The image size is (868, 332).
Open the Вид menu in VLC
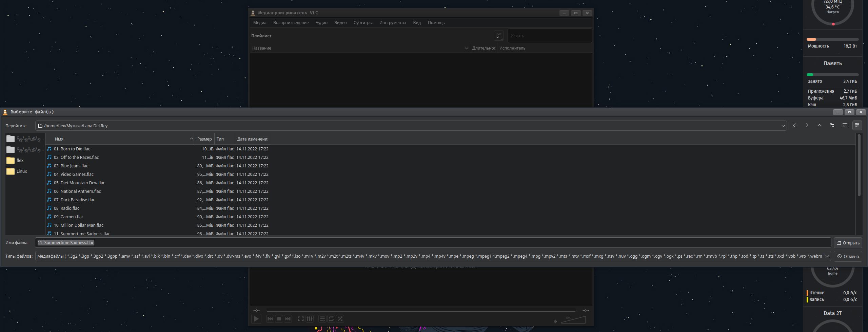(x=417, y=23)
